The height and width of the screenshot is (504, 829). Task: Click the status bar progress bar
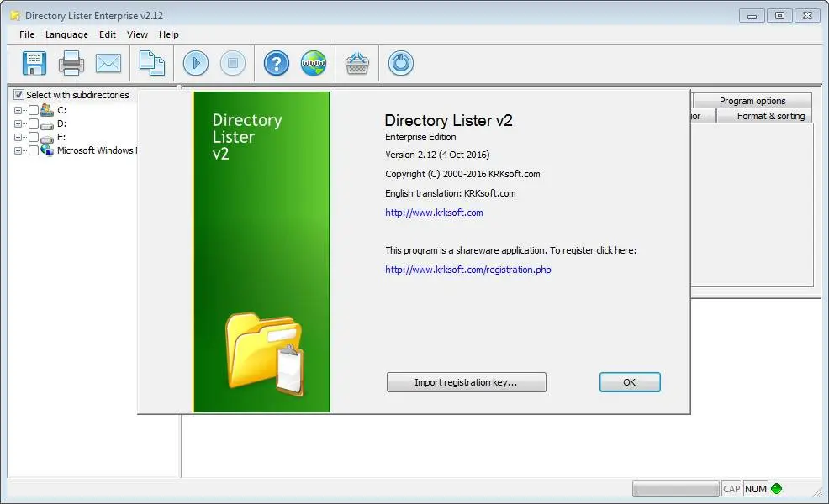coord(676,489)
